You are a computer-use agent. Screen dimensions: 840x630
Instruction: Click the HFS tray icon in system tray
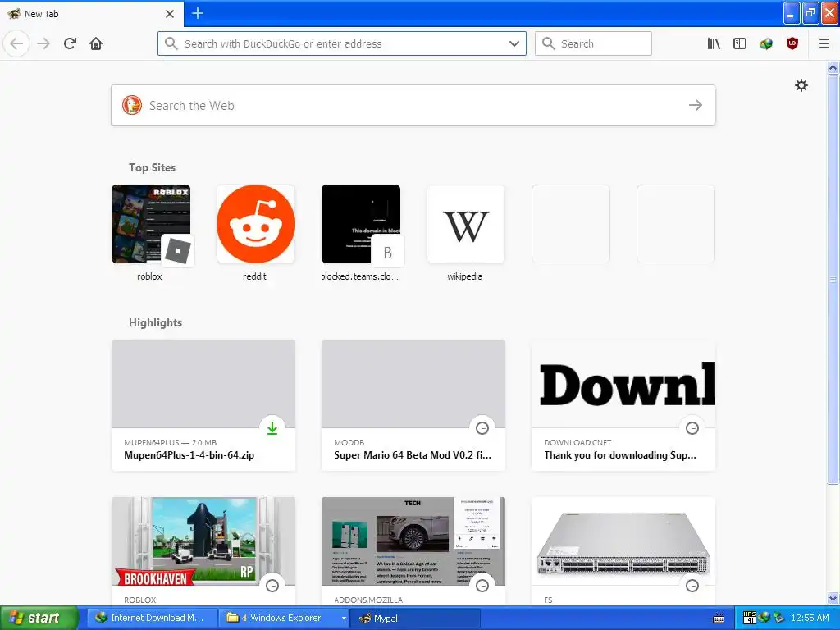pyautogui.click(x=750, y=618)
